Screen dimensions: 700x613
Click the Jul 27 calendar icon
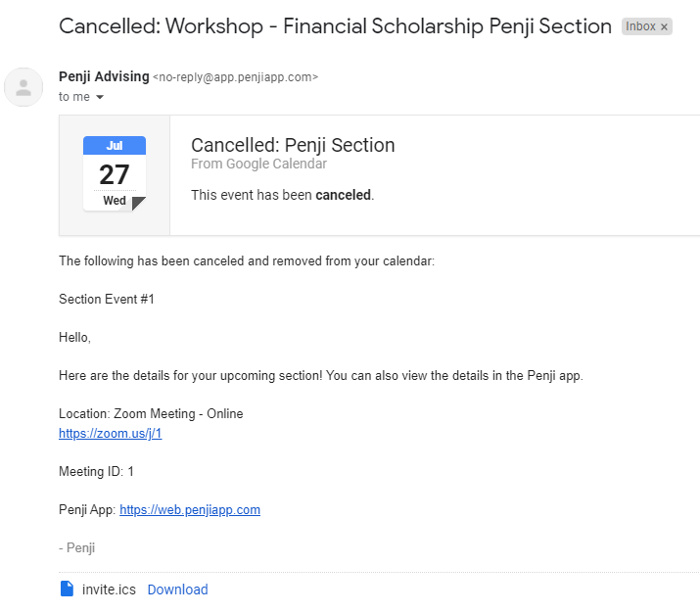coord(115,173)
